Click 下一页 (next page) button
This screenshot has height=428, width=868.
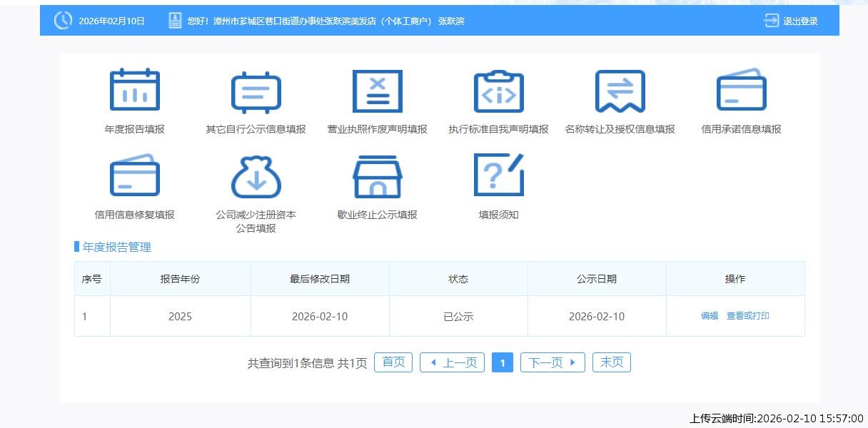tap(552, 362)
